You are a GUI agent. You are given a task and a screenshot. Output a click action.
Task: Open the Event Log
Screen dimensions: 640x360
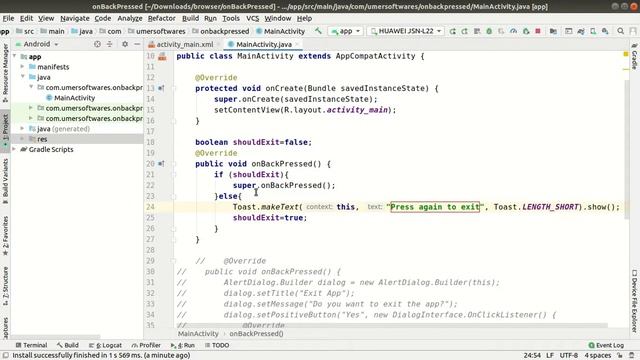coord(606,345)
